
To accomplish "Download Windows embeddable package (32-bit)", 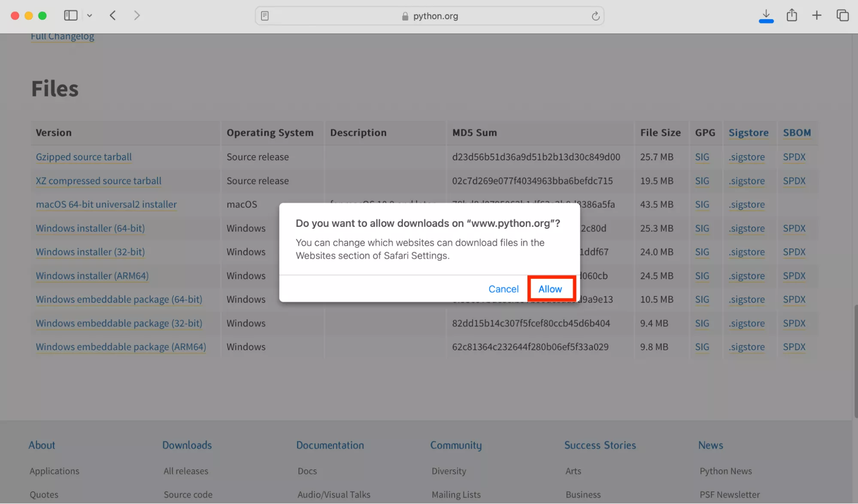I will [x=119, y=323].
